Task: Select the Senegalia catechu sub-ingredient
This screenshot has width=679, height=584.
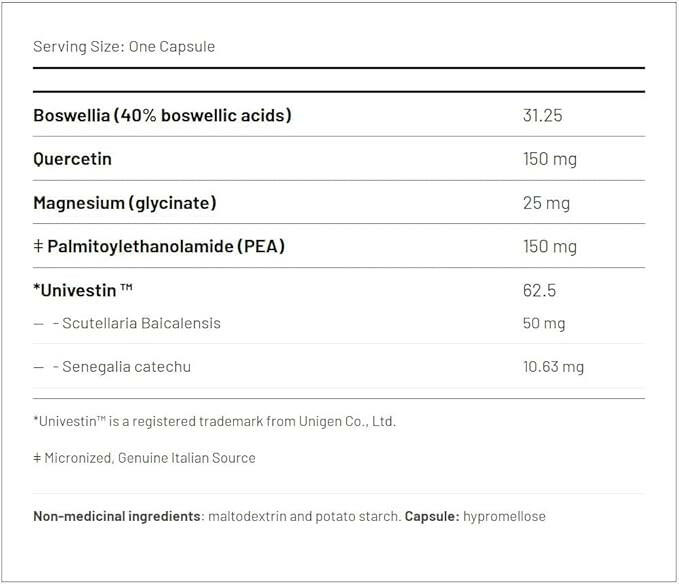Action: coord(126,367)
